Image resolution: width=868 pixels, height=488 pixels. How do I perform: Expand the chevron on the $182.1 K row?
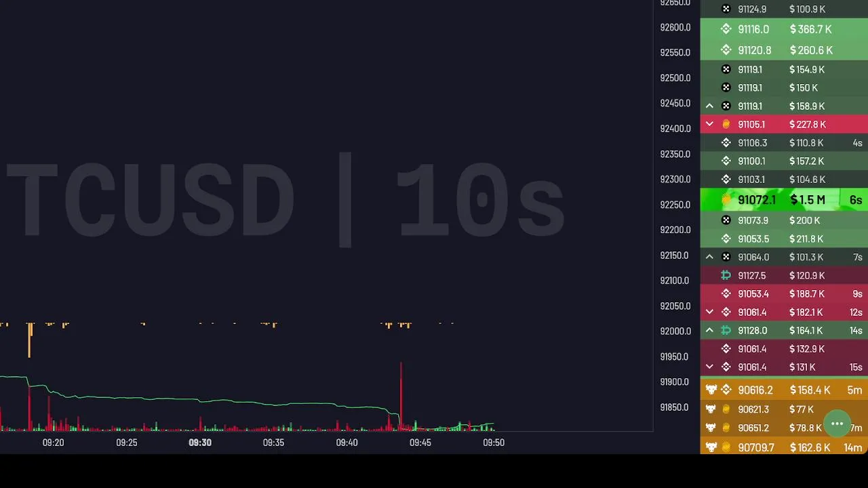coord(709,312)
